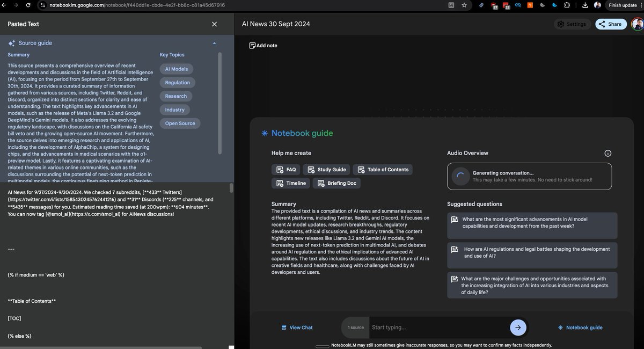Click the gray leaf-shaped extension icon

(542, 5)
